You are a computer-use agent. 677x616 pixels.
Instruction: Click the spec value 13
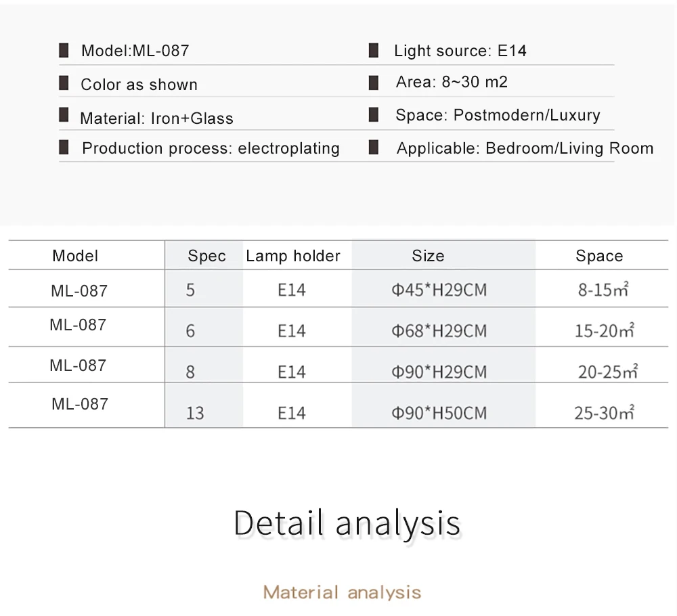point(195,413)
